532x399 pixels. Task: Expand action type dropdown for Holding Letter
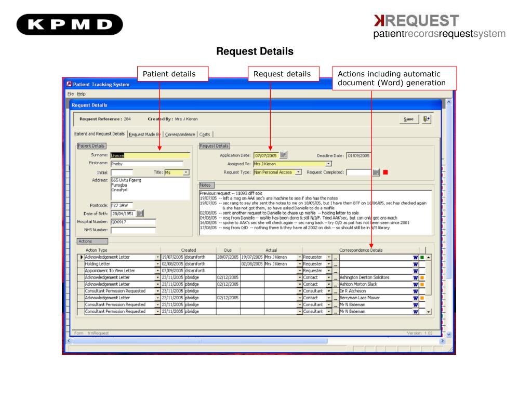click(x=157, y=264)
